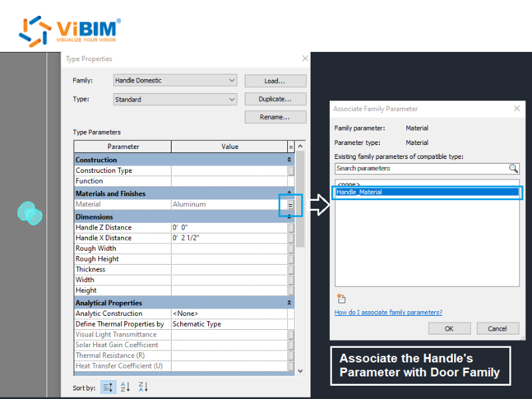The width and height of the screenshot is (532, 399).
Task: Click the associate button for Material row
Action: [x=291, y=205]
